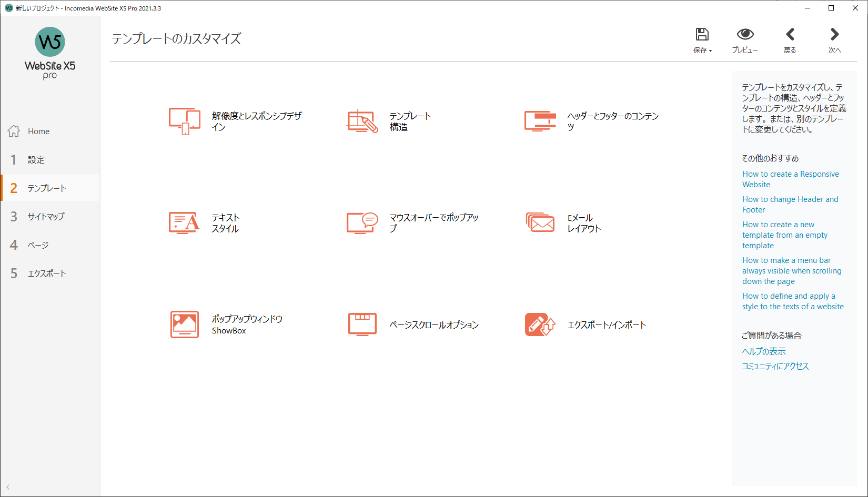This screenshot has width=868, height=497.
Task: Close the WebSite X5 window
Action: click(855, 8)
